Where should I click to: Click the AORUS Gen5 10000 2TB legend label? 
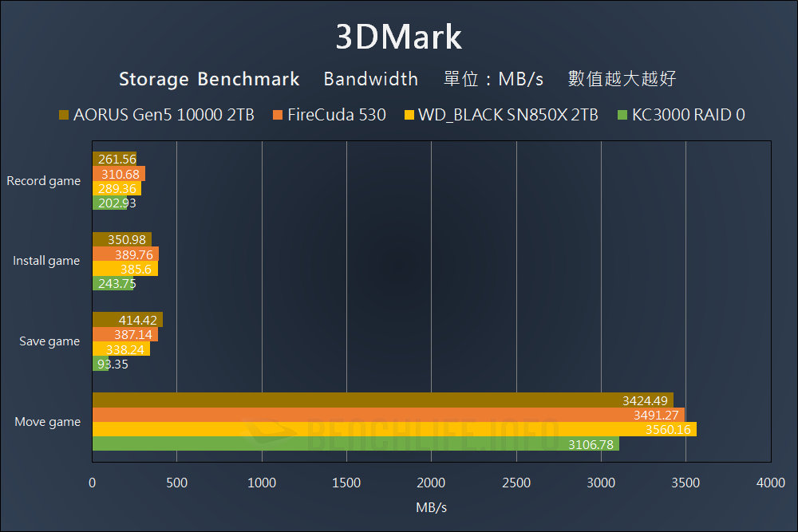tap(164, 115)
